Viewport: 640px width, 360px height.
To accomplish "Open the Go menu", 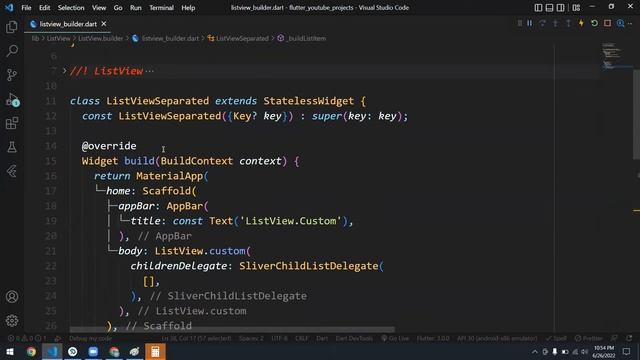I will [118, 7].
